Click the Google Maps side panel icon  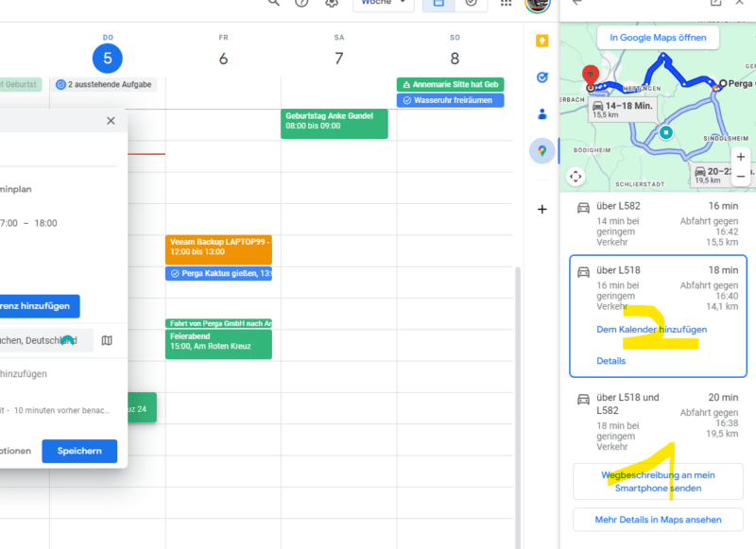coord(542,151)
